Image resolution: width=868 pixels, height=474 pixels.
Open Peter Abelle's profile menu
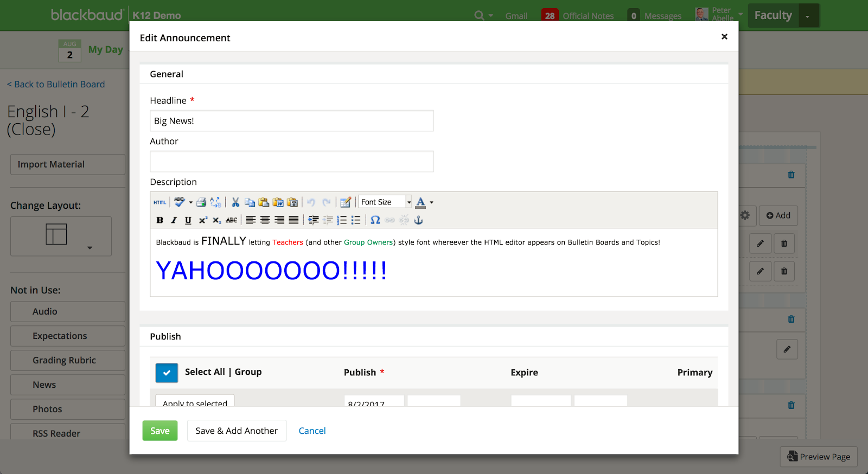coord(719,15)
